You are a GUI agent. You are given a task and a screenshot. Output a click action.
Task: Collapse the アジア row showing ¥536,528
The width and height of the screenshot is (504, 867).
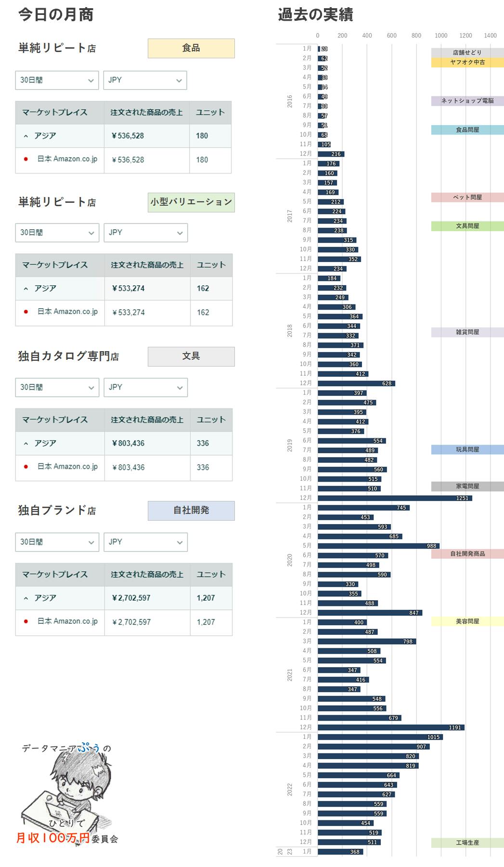click(26, 136)
